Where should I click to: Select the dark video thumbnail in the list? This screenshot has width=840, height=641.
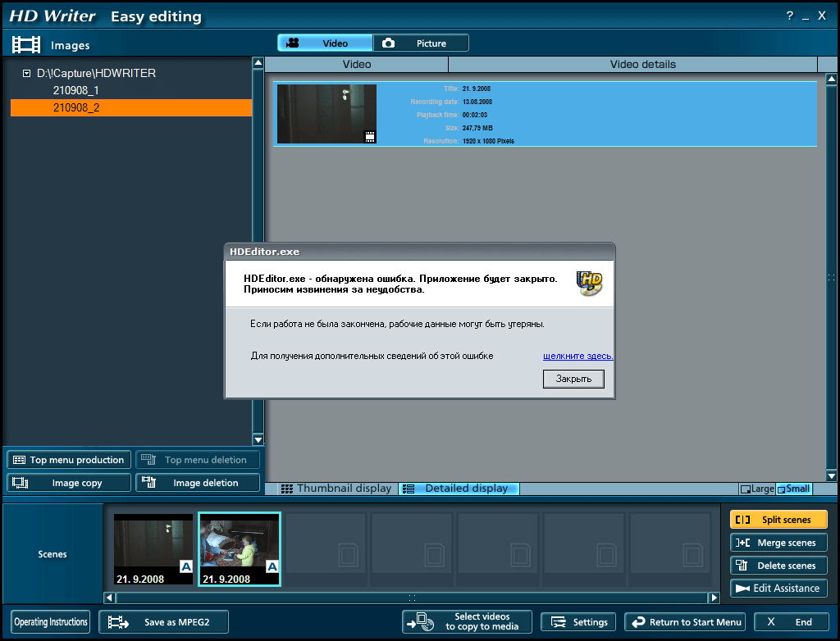pyautogui.click(x=326, y=113)
